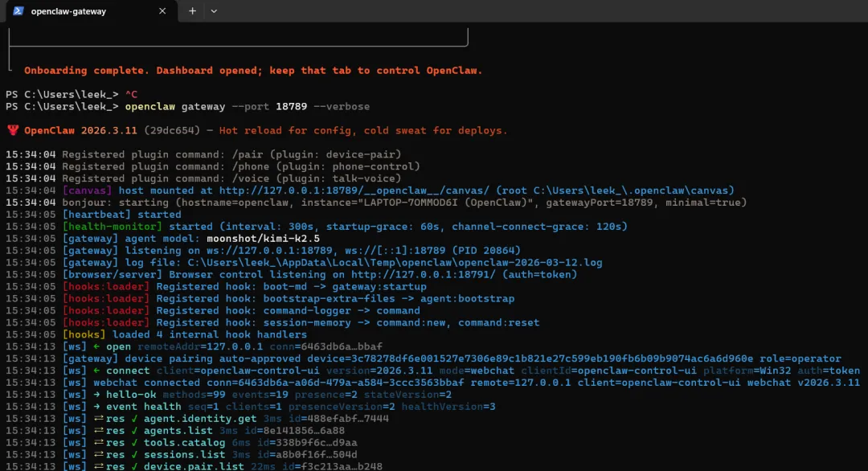Screen dimensions: 868x471
Task: Click the '[canvas]' log tag
Action: (87, 190)
